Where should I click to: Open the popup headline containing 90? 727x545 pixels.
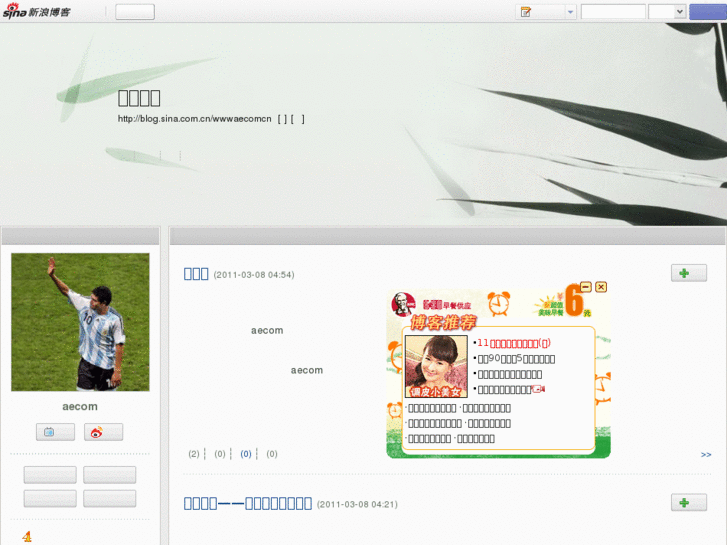(x=516, y=359)
